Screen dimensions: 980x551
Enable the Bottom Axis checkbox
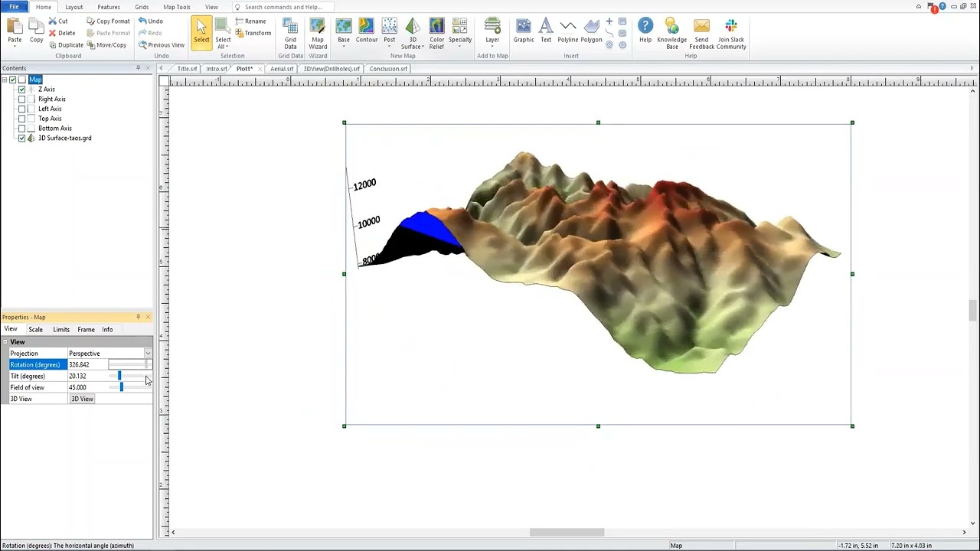pos(22,129)
